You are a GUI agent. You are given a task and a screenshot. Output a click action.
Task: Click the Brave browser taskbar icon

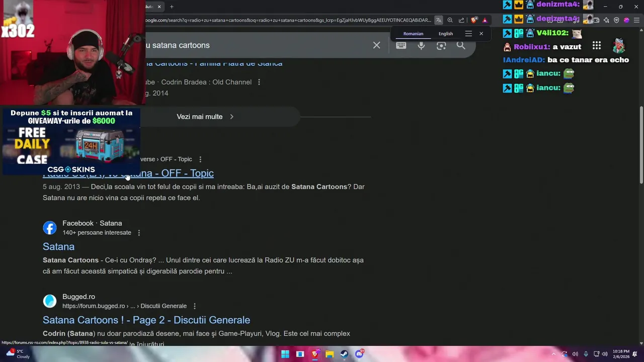[315, 354]
